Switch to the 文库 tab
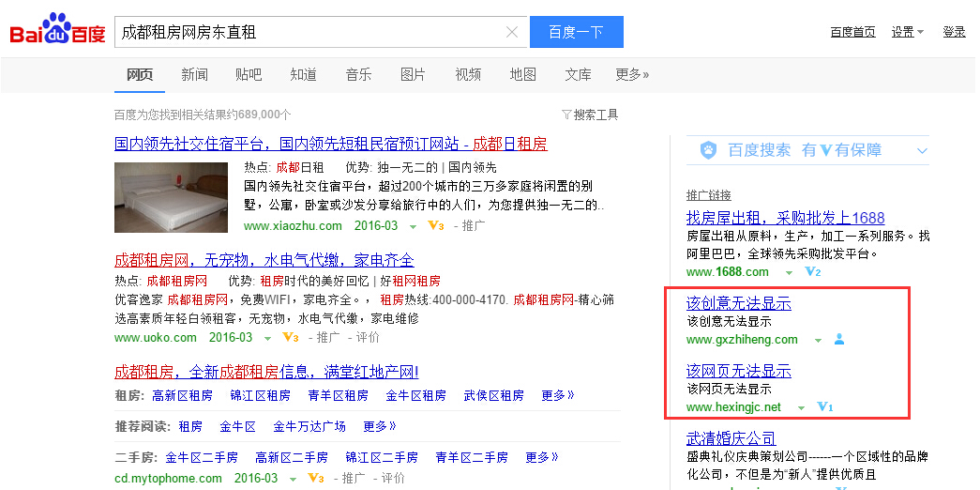 [x=578, y=74]
